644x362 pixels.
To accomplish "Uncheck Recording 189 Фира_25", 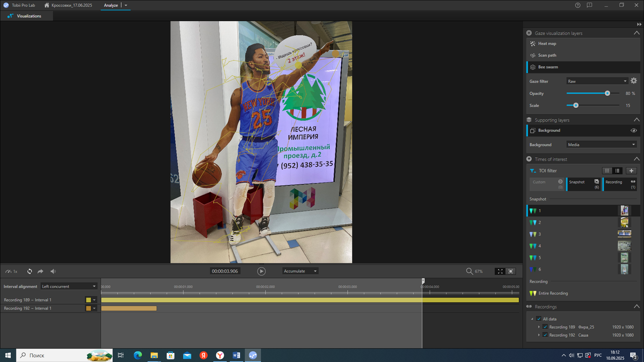I will point(545,327).
